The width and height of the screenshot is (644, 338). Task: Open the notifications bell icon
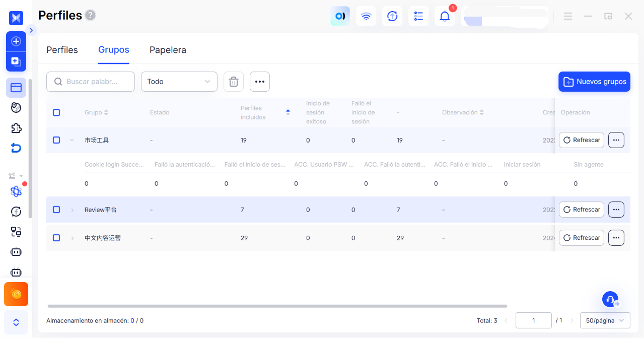tap(445, 16)
